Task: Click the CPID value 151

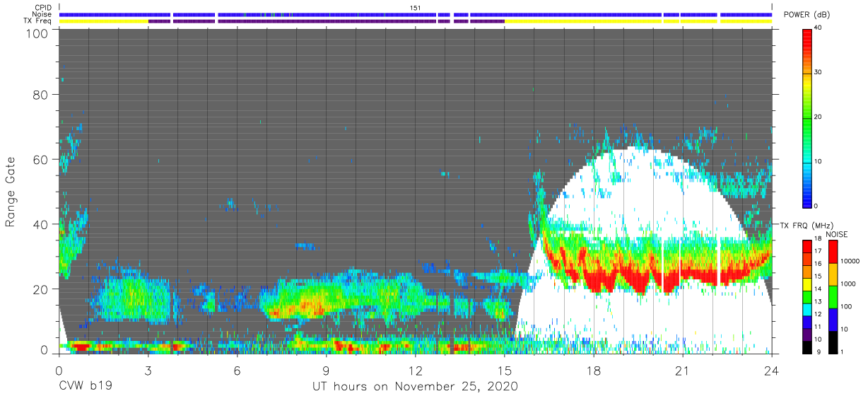Action: (x=416, y=7)
